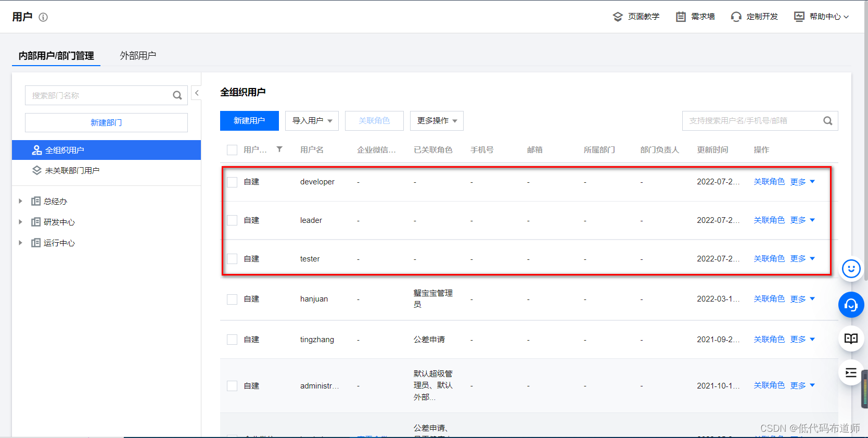Click the developer user name cell
868x438 pixels.
[317, 182]
